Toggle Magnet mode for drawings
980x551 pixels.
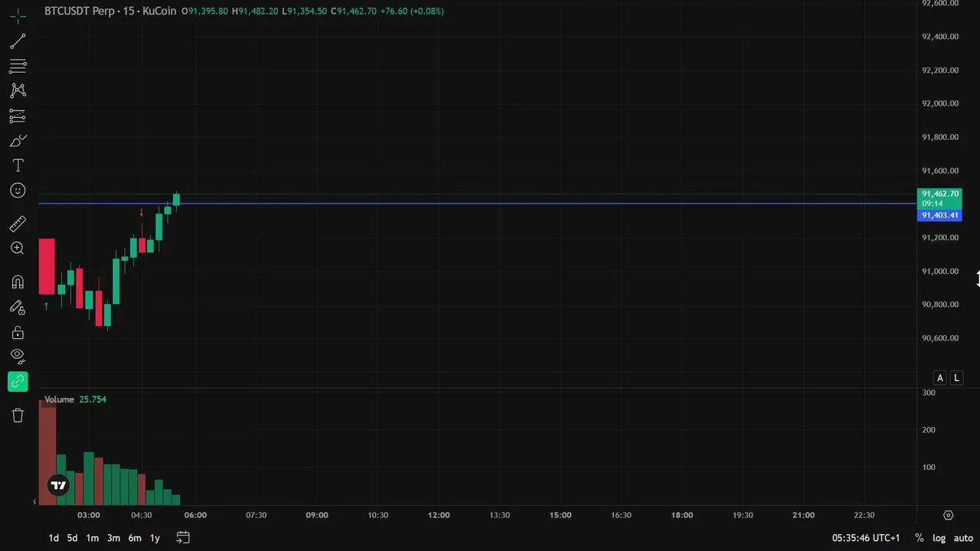18,282
